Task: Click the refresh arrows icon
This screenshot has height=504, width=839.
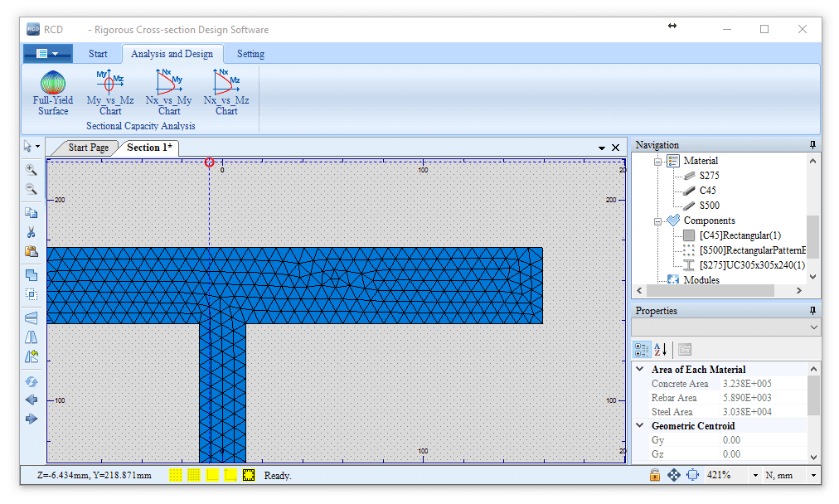Action: click(x=31, y=381)
